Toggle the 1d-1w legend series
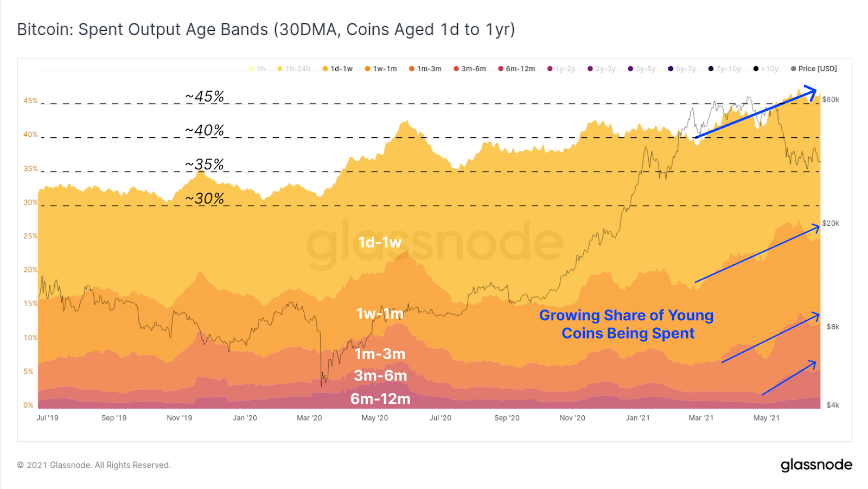The height and width of the screenshot is (489, 868). [x=337, y=69]
